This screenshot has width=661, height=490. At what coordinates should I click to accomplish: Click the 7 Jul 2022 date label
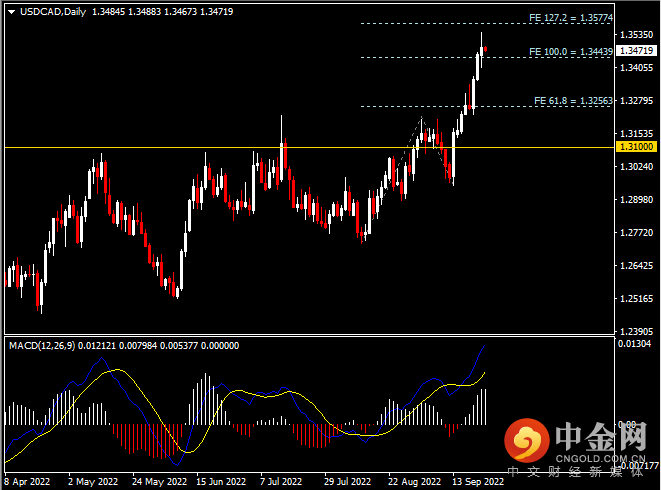[281, 482]
